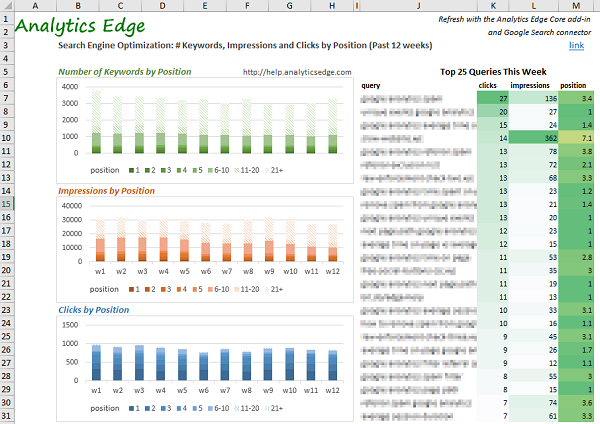This screenshot has height=424, width=600.
Task: Select row 31 header
Action: point(7,416)
